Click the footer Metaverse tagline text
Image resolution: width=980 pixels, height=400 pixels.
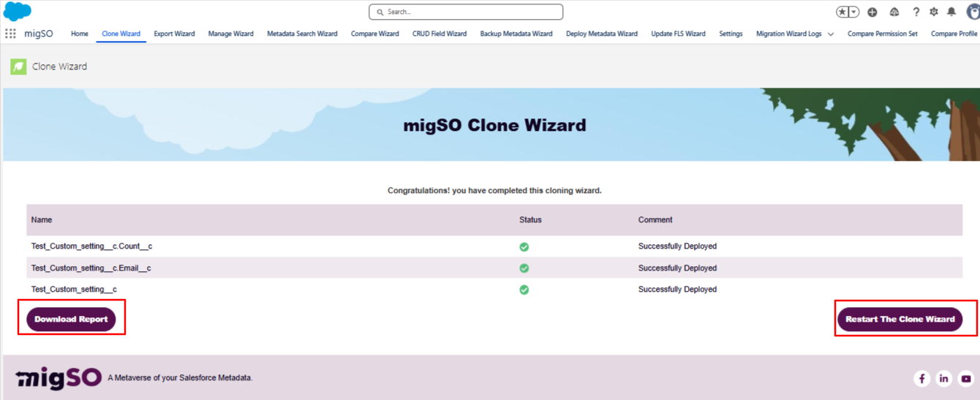pos(180,378)
